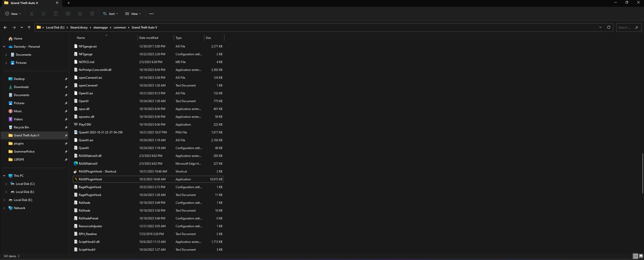This screenshot has width=644, height=260.
Task: Click the vertical scrollbar thumb
Action: (x=642, y=173)
